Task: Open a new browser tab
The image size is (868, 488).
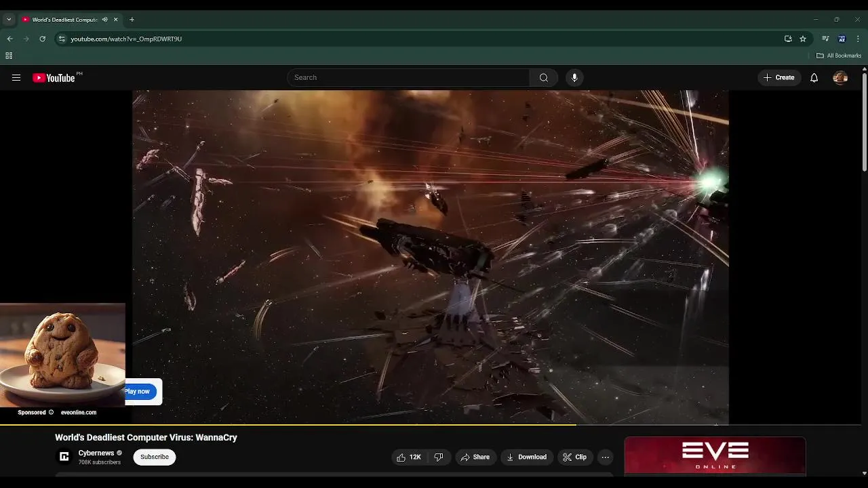Action: 132,20
